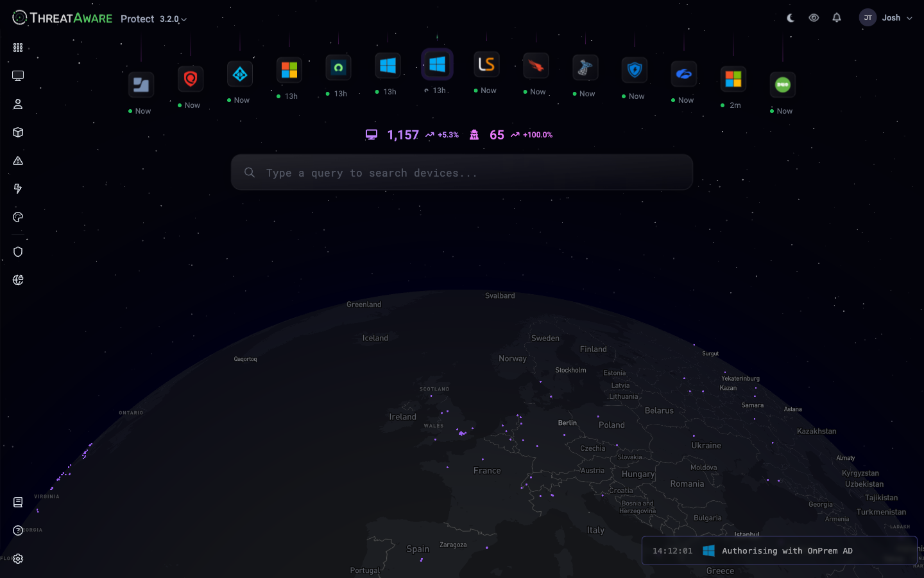Open the warning triangle alerts icon
This screenshot has width=924, height=578.
click(x=18, y=161)
